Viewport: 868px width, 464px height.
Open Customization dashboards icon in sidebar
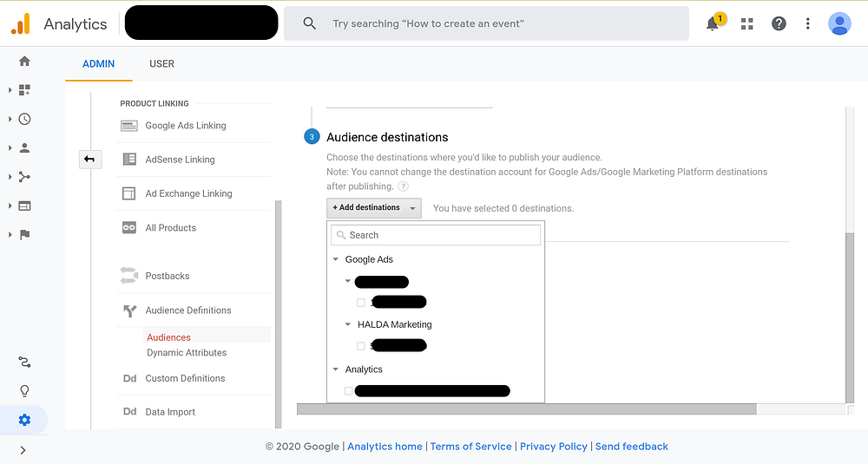[x=24, y=89]
